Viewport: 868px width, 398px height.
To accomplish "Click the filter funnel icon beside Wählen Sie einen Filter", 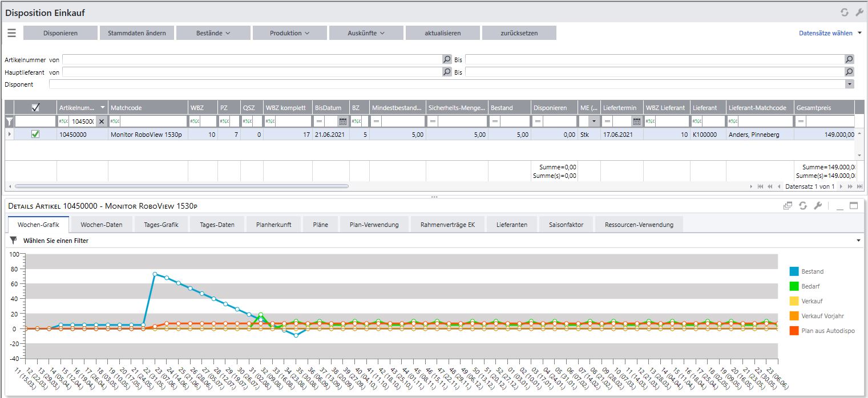I will tap(14, 241).
